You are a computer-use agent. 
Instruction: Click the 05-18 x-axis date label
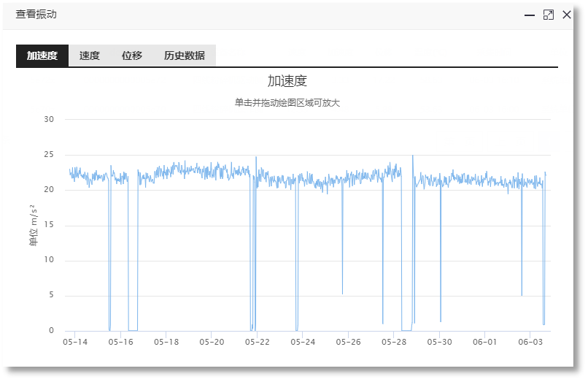(166, 342)
